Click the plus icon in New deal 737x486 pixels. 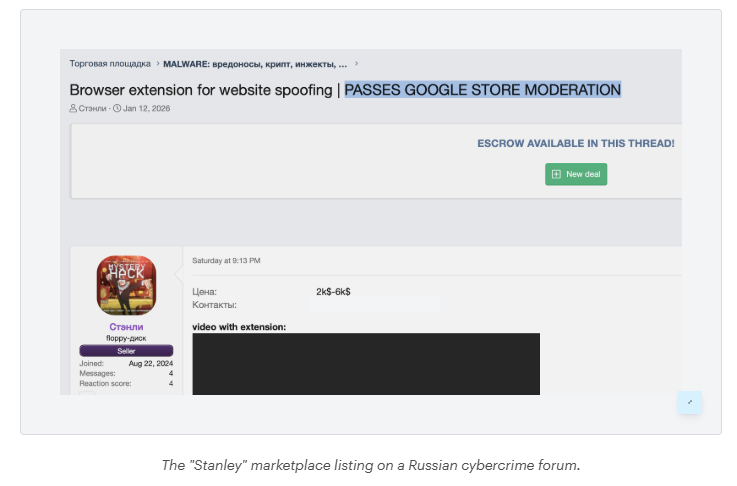point(556,174)
